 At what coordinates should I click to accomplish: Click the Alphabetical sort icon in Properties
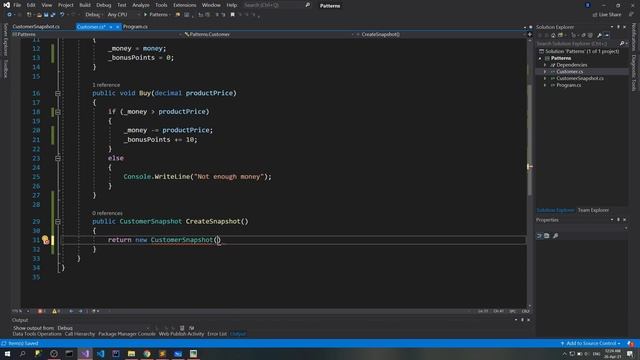547,236
